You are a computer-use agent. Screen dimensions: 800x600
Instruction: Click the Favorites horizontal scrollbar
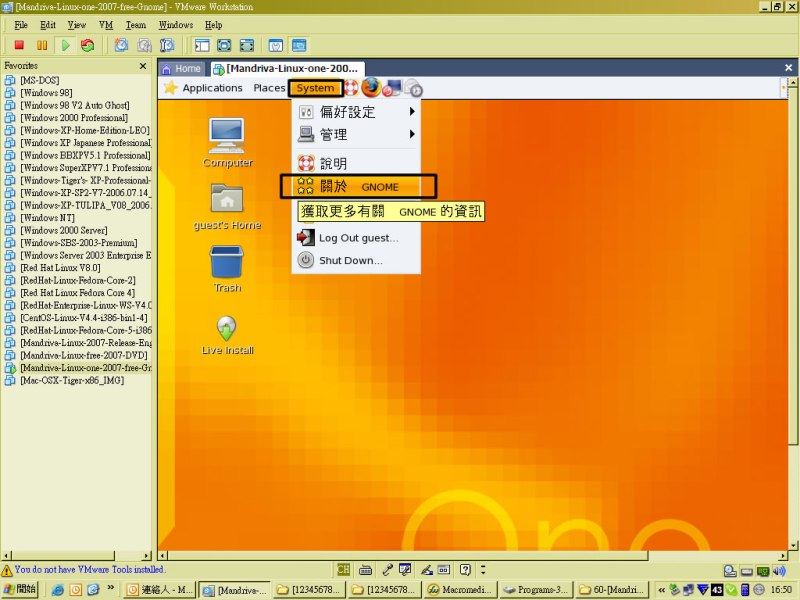click(77, 556)
